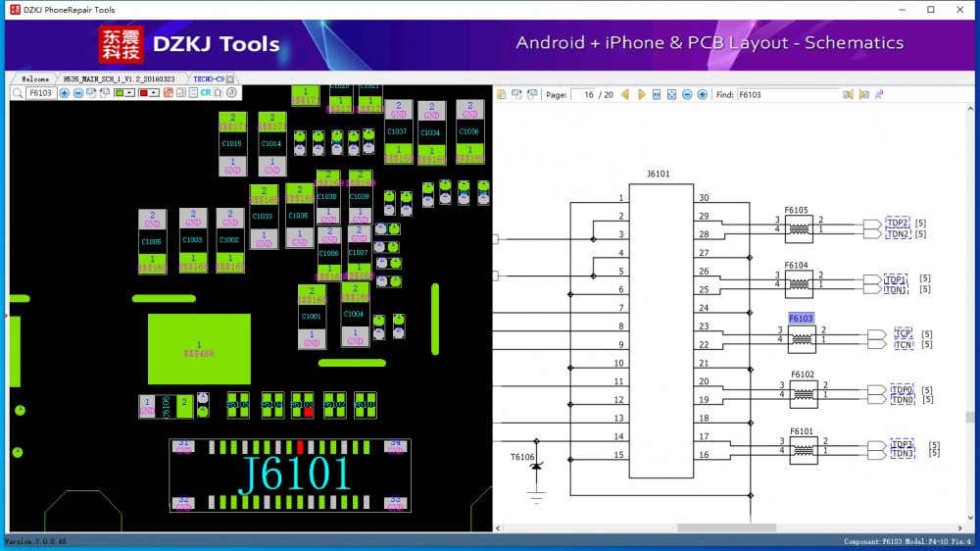Click the green color swatch
The image size is (980, 551).
click(120, 93)
